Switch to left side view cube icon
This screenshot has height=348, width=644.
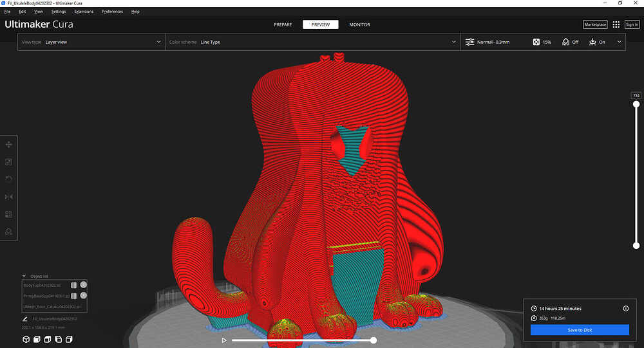(x=58, y=340)
